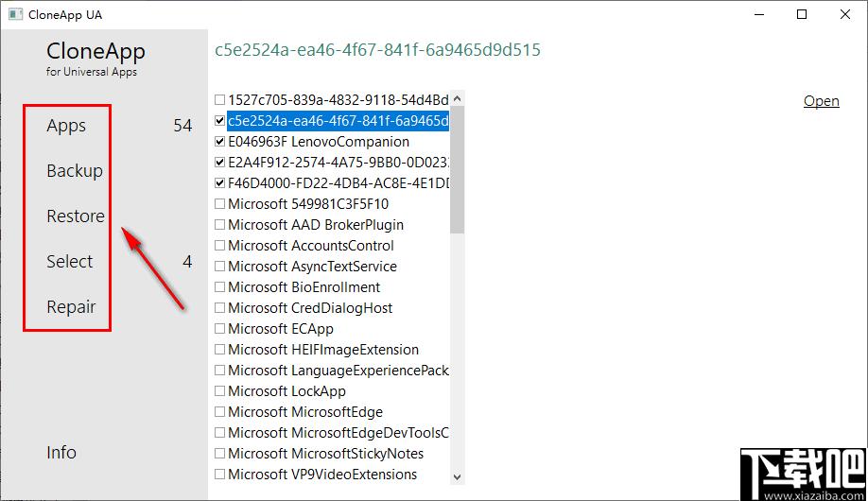Image resolution: width=868 pixels, height=501 pixels.
Task: Click Select in the sidebar
Action: [x=70, y=261]
